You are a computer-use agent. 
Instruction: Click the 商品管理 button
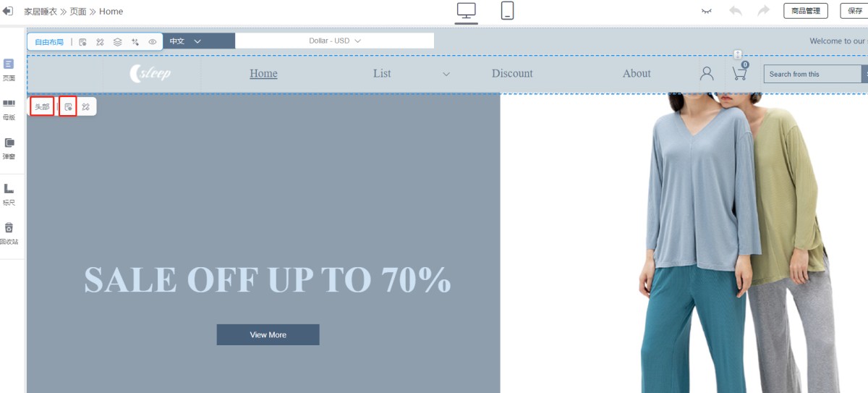tap(805, 11)
